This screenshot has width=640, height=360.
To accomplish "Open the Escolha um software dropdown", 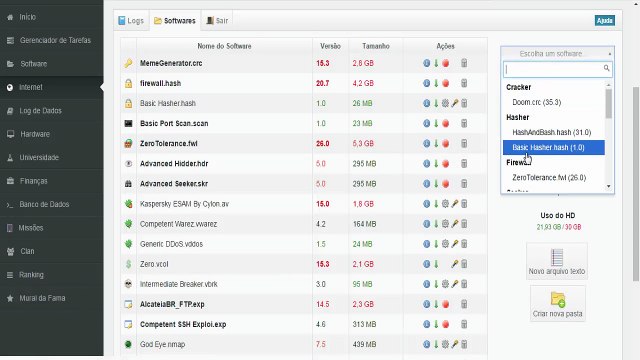I will click(557, 53).
